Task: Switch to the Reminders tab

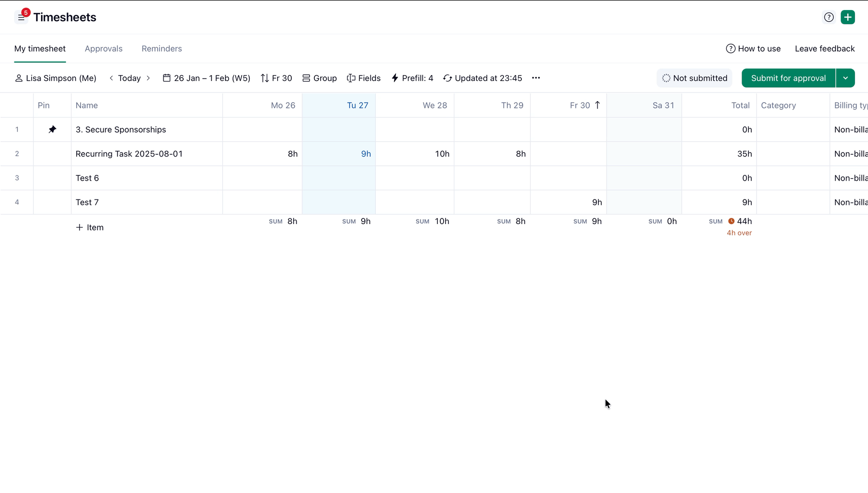Action: 162,49
